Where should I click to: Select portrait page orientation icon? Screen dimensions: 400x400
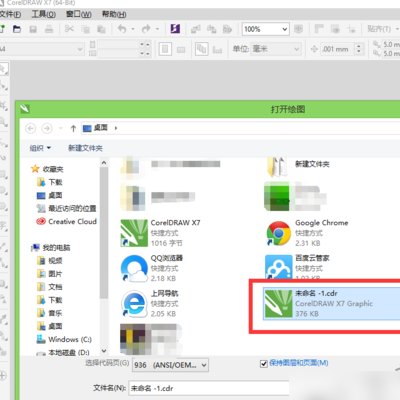[x=165, y=49]
